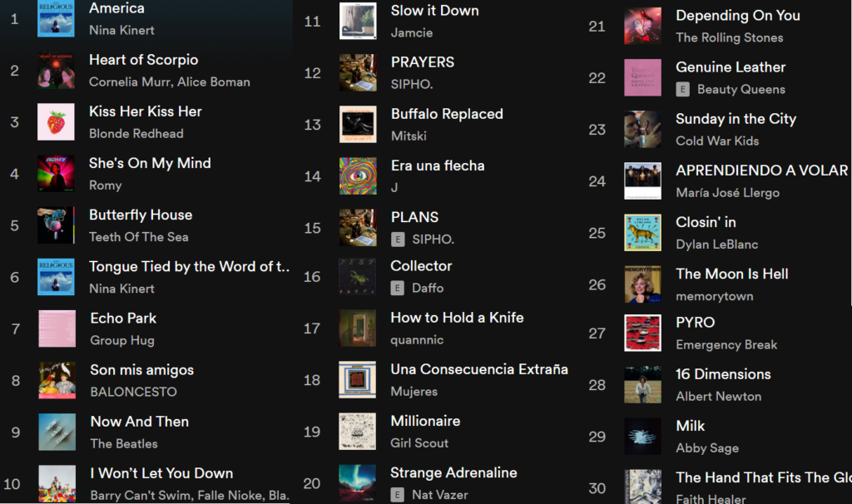Open album art for Kiss Her Kiss Her
This screenshot has height=504, width=852.
click(56, 122)
